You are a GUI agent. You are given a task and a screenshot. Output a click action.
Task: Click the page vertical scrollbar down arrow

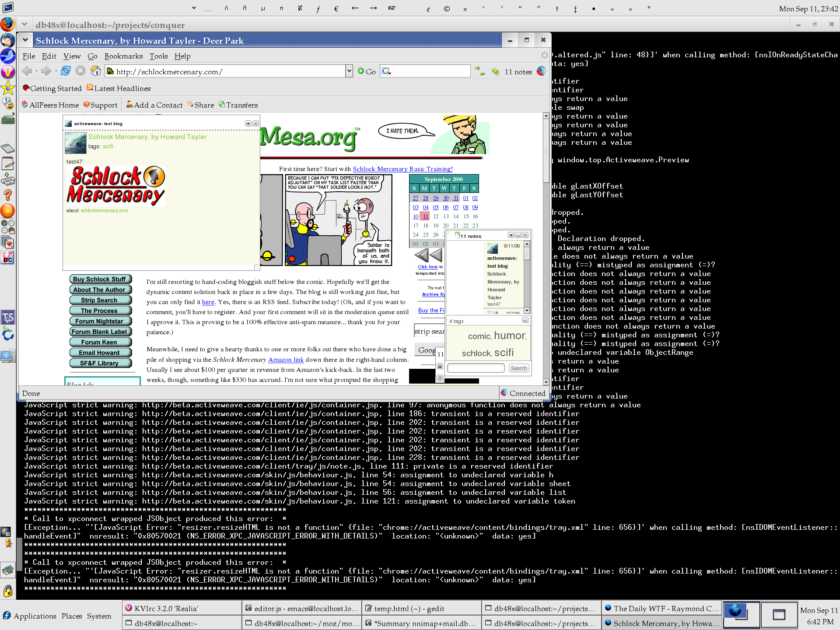point(546,382)
